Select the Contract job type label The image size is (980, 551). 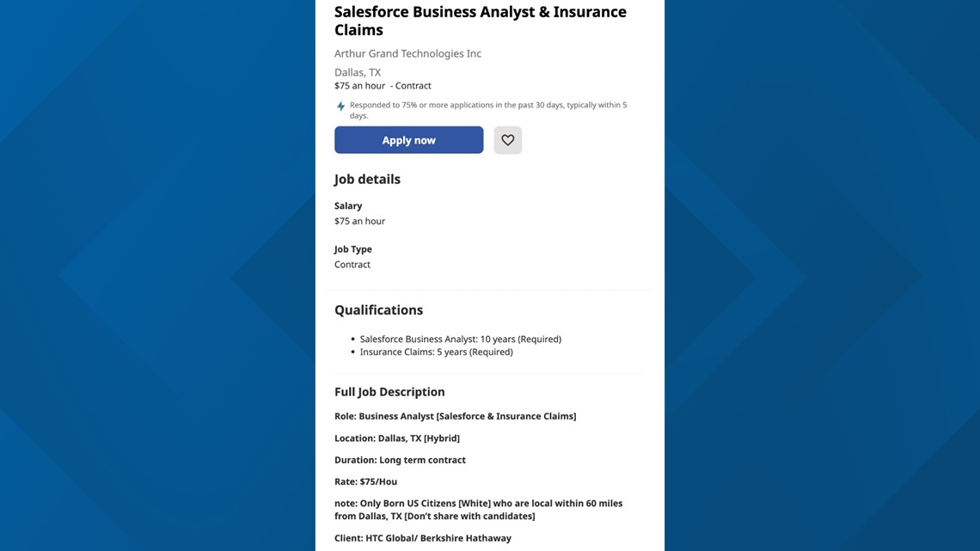pos(413,85)
